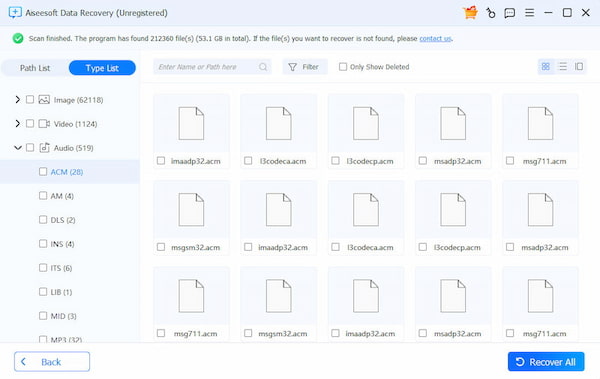Image resolution: width=600 pixels, height=379 pixels.
Task: Select the Type List tab
Action: tap(102, 68)
